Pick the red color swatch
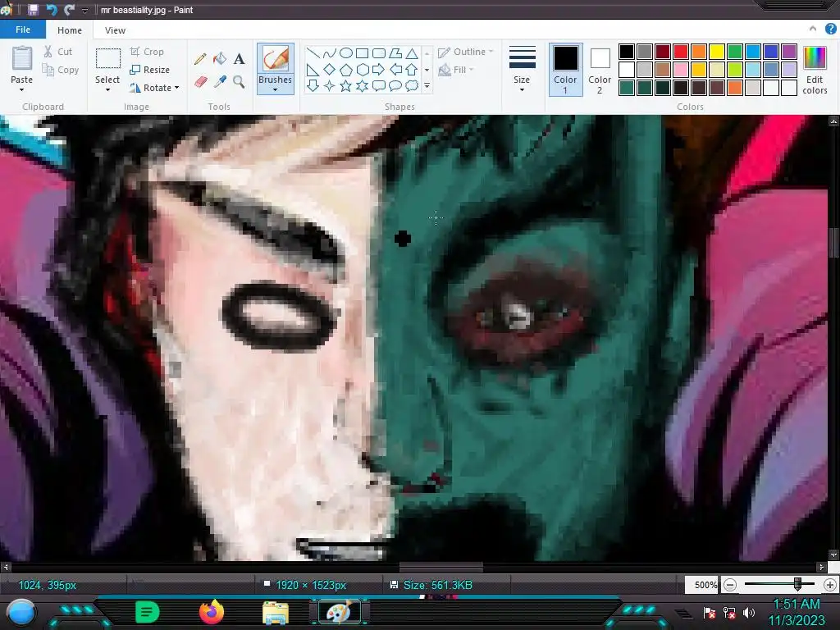The image size is (840, 630). click(681, 52)
